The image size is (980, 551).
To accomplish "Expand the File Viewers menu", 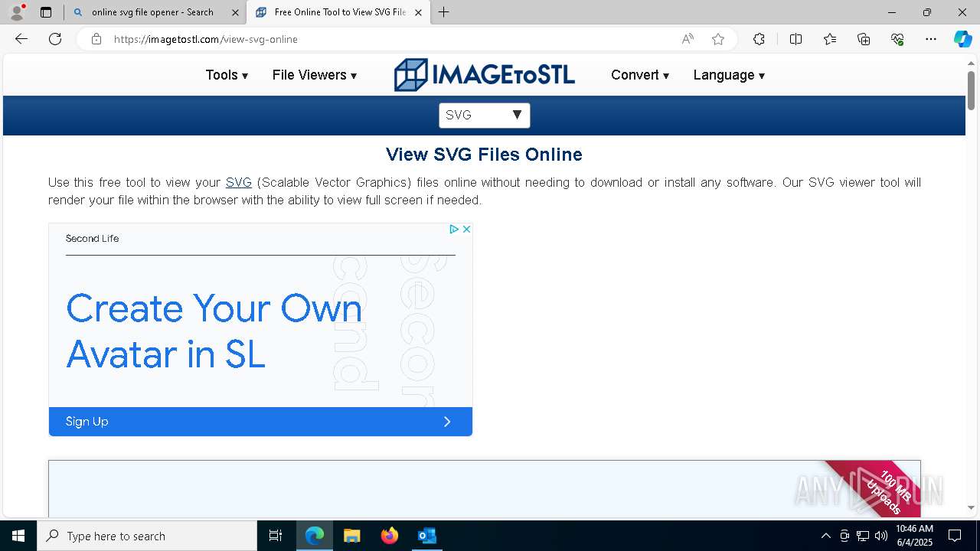I will pos(315,75).
